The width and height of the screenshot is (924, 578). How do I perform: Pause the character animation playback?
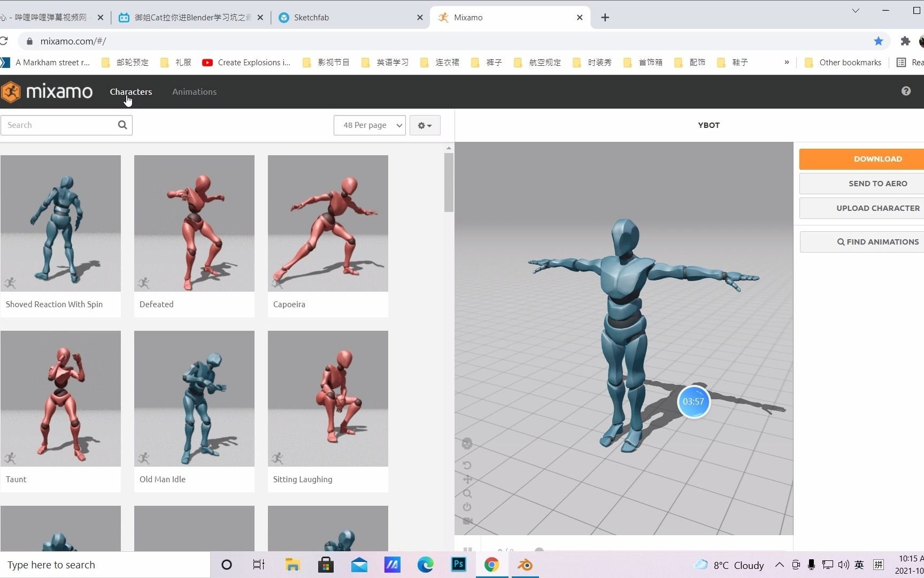(467, 549)
